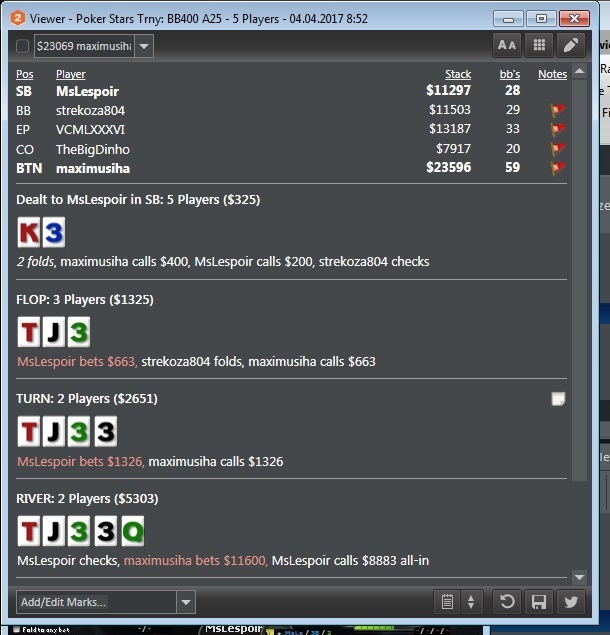Open strekoza804's notes flag
Viewport: 610px width, 635px height.
[558, 110]
